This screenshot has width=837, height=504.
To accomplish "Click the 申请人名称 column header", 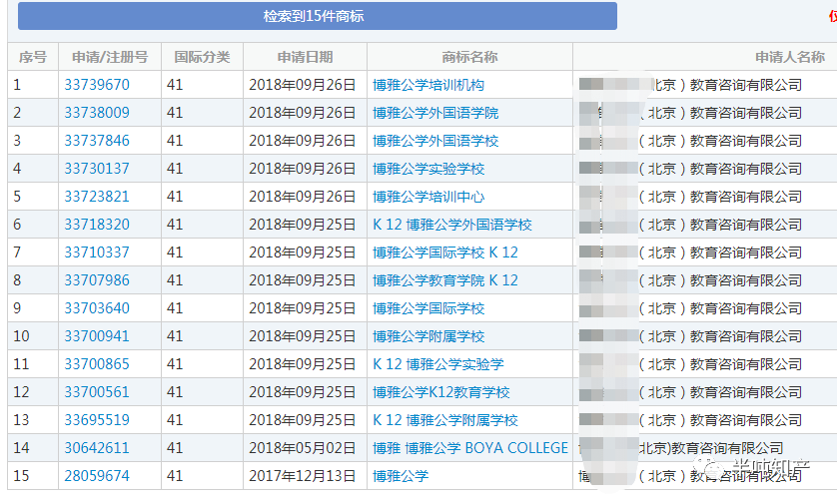I will coord(790,57).
